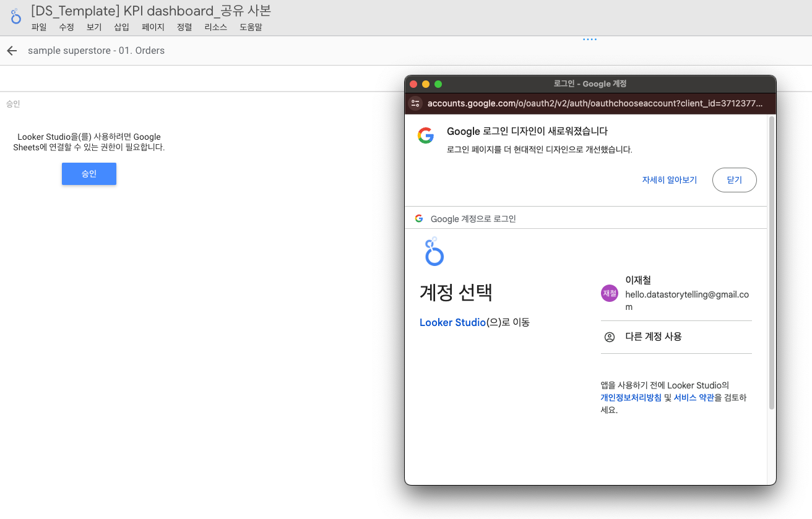Open the 서비스 약관 link
The height and width of the screenshot is (519, 812).
coord(694,398)
